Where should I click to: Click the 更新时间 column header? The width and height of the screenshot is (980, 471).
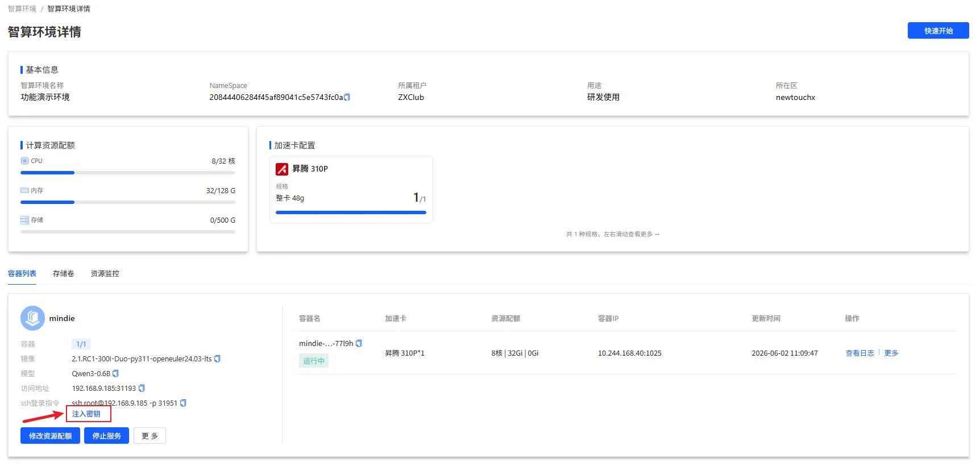coord(766,318)
